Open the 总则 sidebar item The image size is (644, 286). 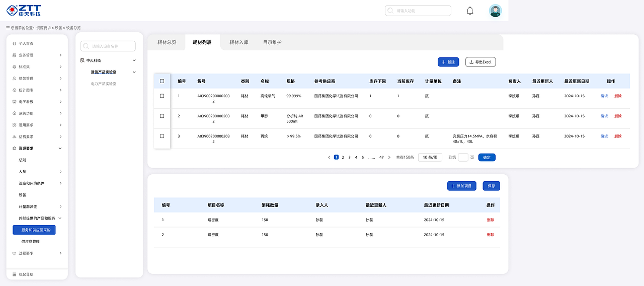pos(23,160)
